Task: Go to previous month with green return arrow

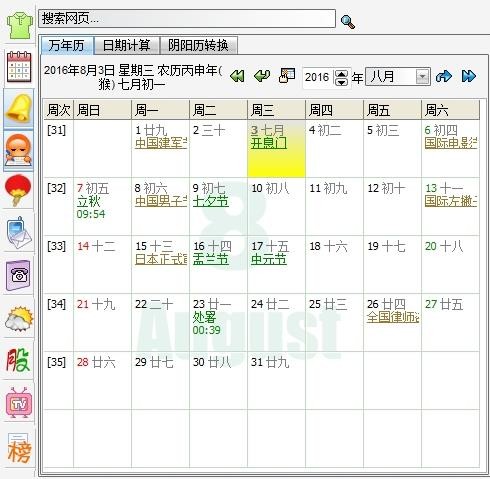Action: coord(262,76)
